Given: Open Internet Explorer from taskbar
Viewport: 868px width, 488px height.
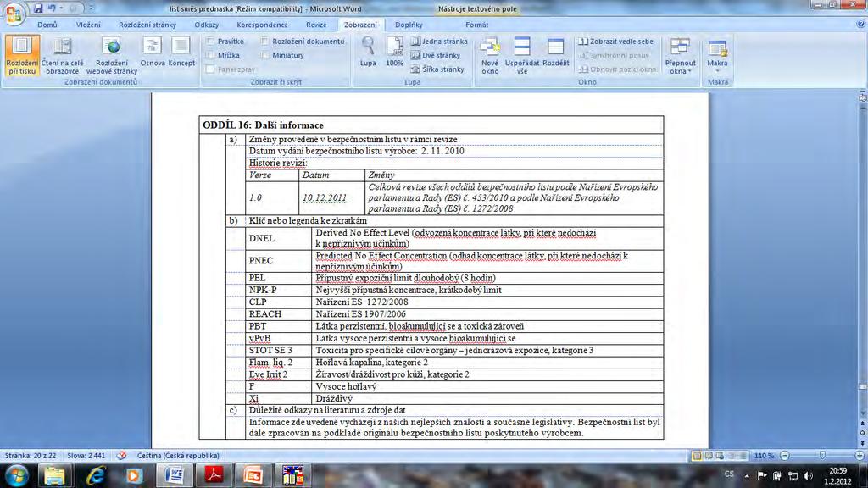Looking at the screenshot, I should (x=95, y=475).
